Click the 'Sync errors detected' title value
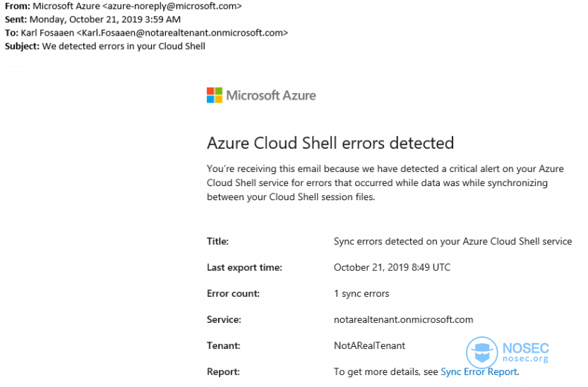The height and width of the screenshot is (387, 588). 453,241
